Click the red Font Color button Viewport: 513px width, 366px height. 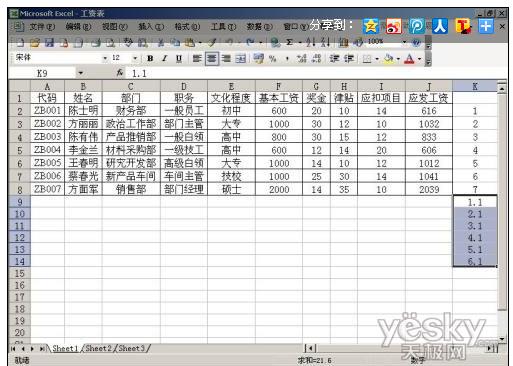coord(409,59)
